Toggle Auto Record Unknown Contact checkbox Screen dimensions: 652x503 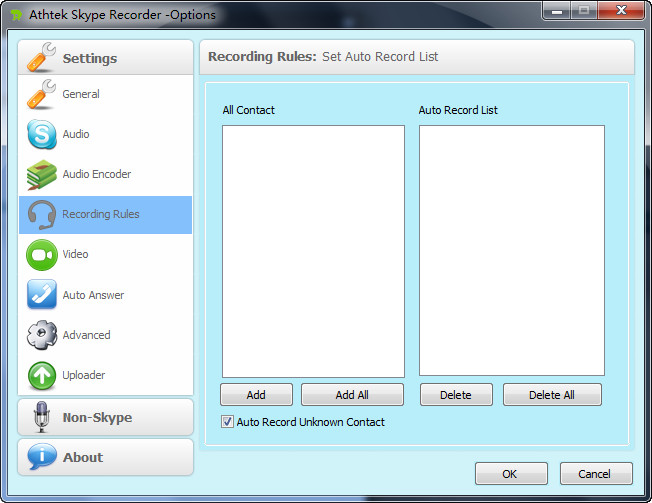pos(227,422)
